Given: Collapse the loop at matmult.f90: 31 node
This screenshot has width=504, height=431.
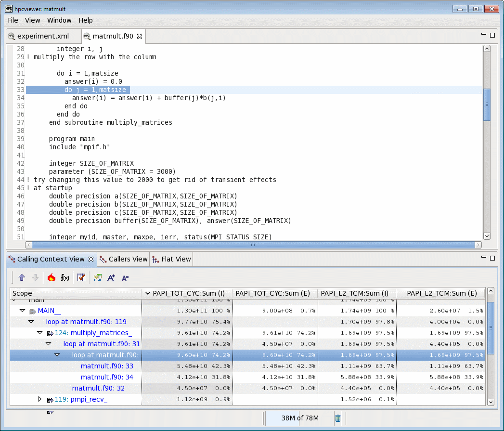Looking at the screenshot, I should [48, 344].
